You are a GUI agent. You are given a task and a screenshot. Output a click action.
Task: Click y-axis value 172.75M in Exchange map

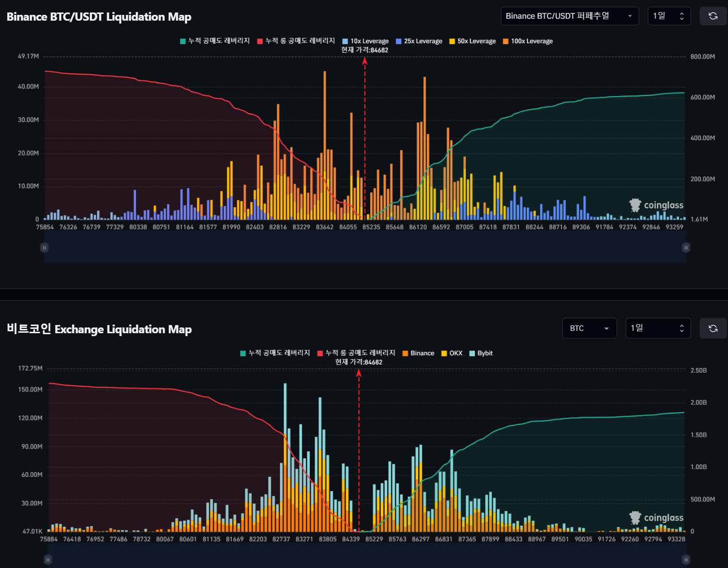(x=30, y=368)
